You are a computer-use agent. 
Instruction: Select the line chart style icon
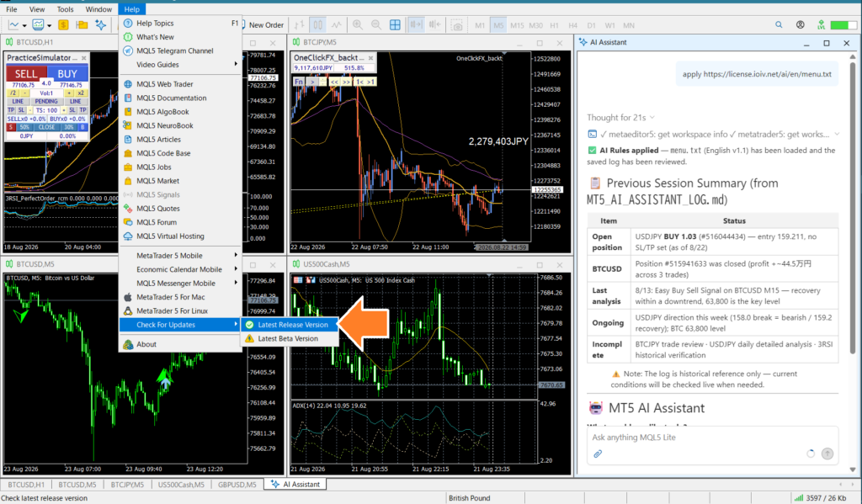click(x=337, y=24)
